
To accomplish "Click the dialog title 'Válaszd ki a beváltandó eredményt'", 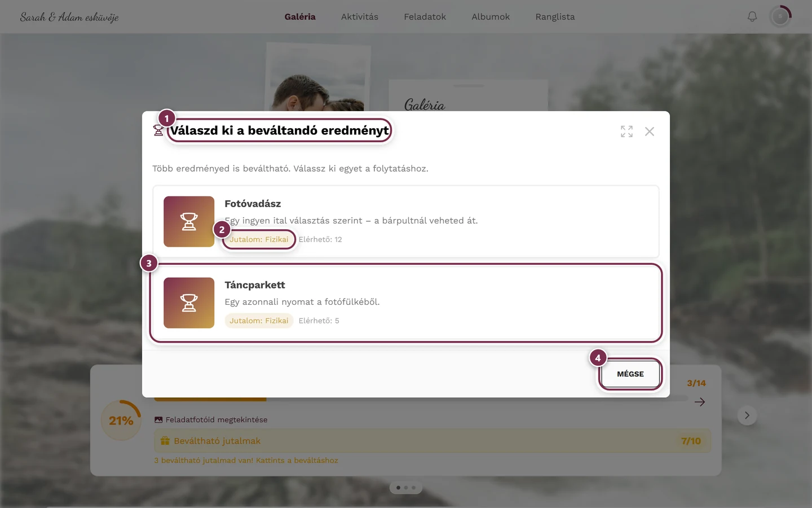I will [280, 130].
